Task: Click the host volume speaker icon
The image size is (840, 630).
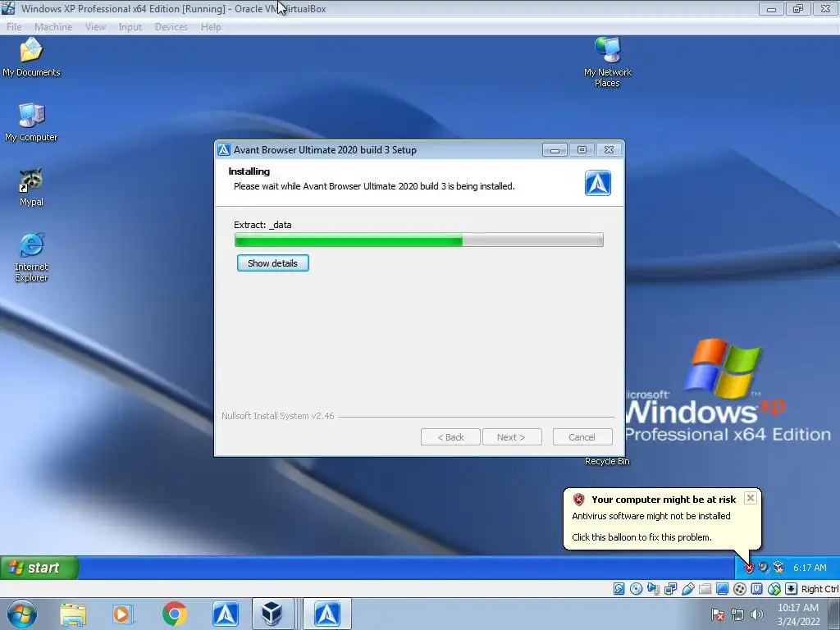Action: click(757, 614)
